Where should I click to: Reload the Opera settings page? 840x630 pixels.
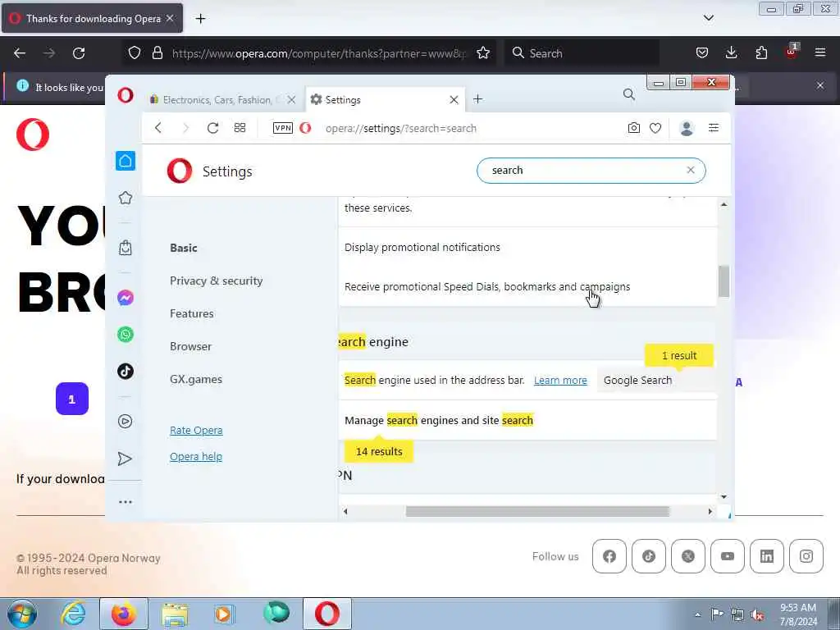point(212,128)
